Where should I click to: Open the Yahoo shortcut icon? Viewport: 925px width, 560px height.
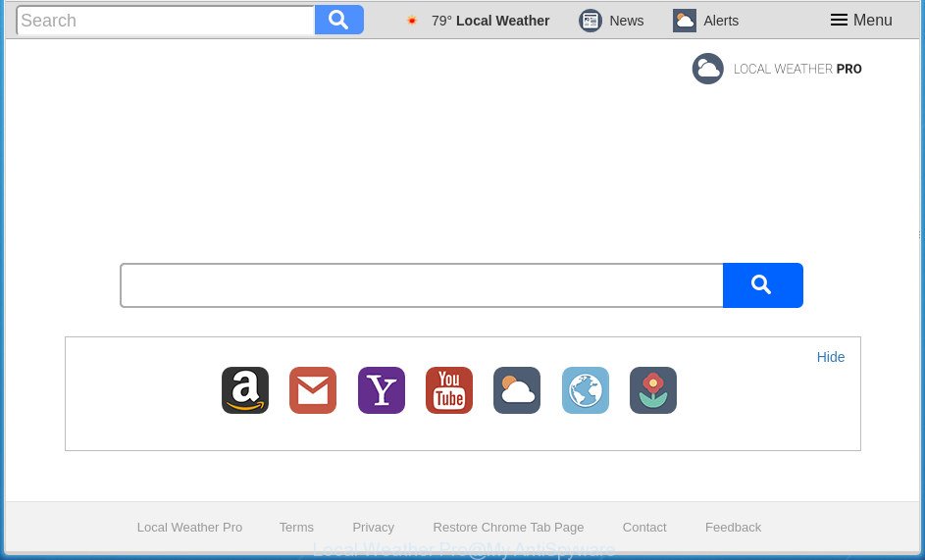point(382,390)
